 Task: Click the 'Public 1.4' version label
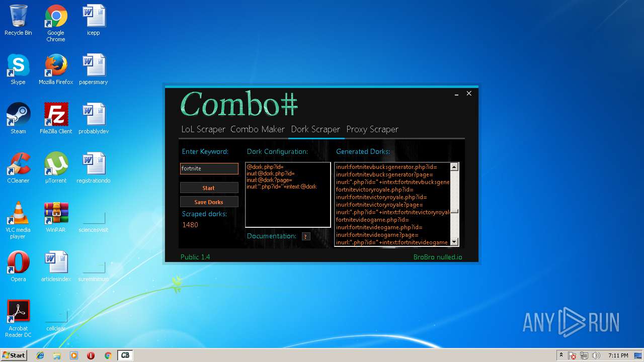point(195,257)
